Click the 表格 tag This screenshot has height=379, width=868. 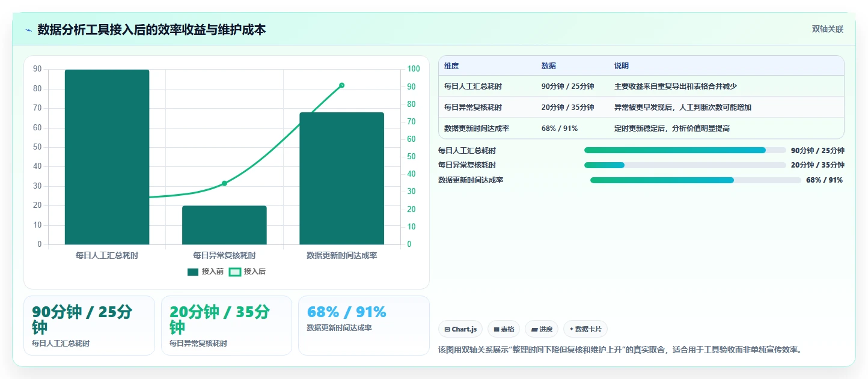(504, 329)
